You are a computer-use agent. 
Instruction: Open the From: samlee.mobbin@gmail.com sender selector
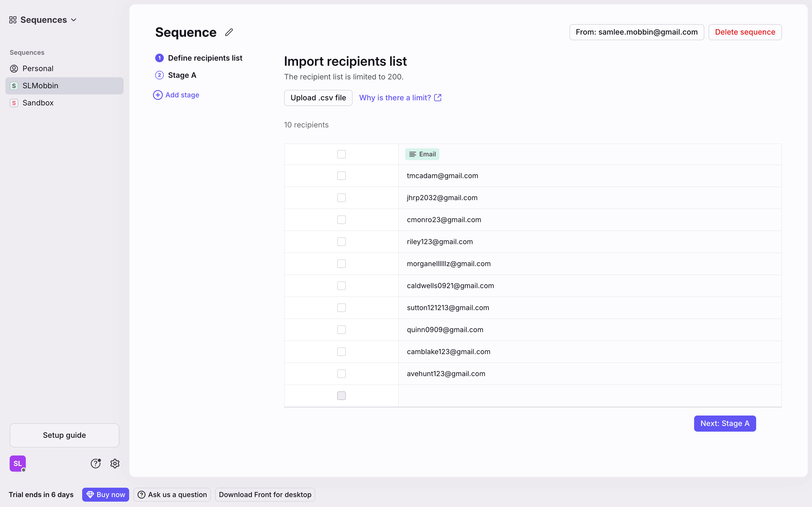click(x=636, y=32)
